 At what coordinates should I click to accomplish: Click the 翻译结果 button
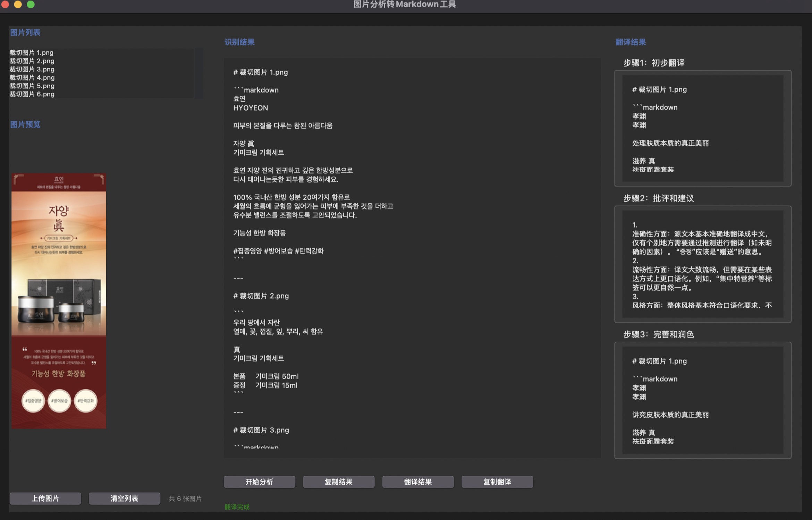418,481
